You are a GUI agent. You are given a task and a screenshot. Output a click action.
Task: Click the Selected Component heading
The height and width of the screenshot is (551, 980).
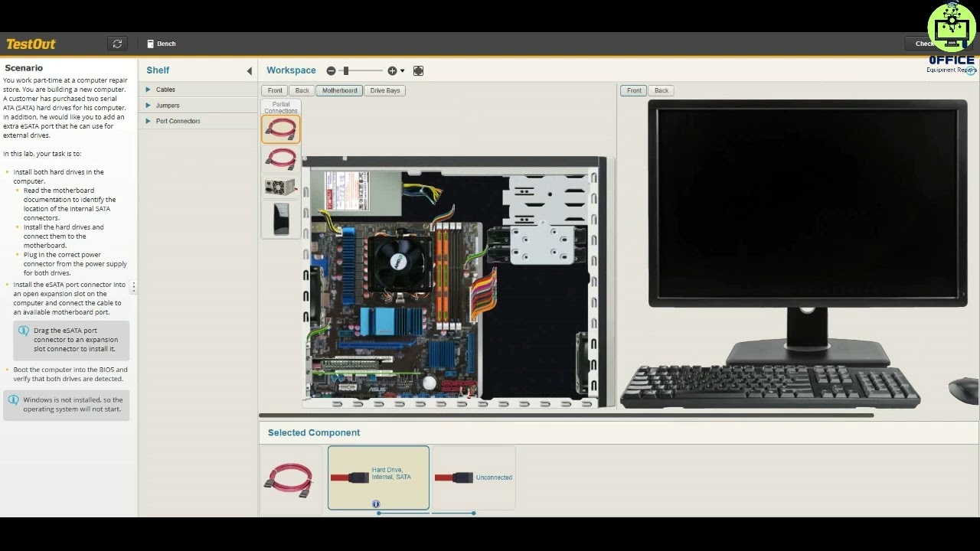click(314, 432)
